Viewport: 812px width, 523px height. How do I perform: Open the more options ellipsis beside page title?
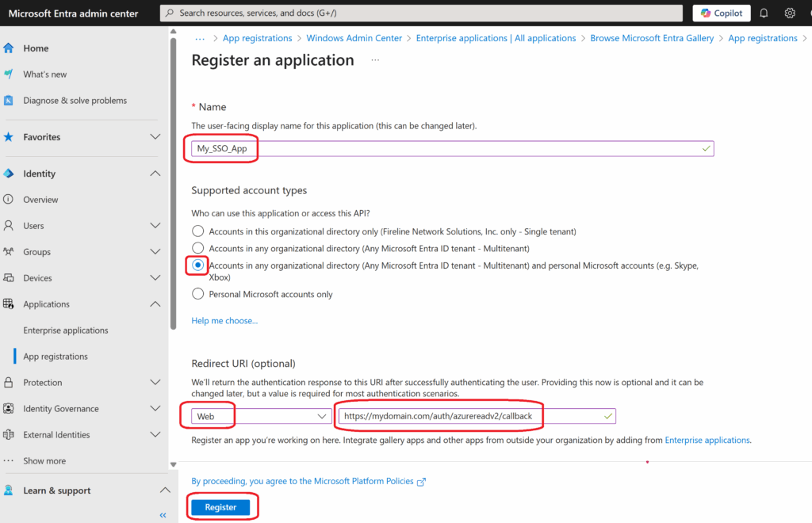pyautogui.click(x=375, y=60)
